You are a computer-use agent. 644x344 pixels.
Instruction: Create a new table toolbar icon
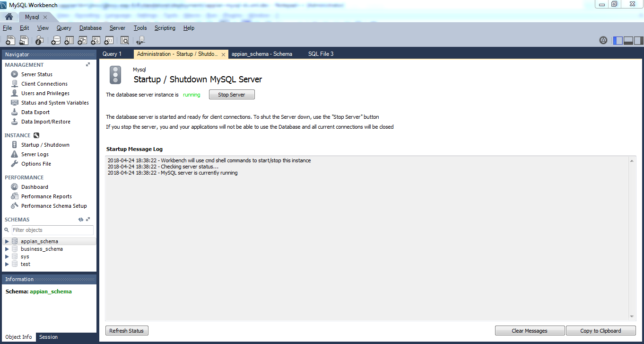point(69,40)
